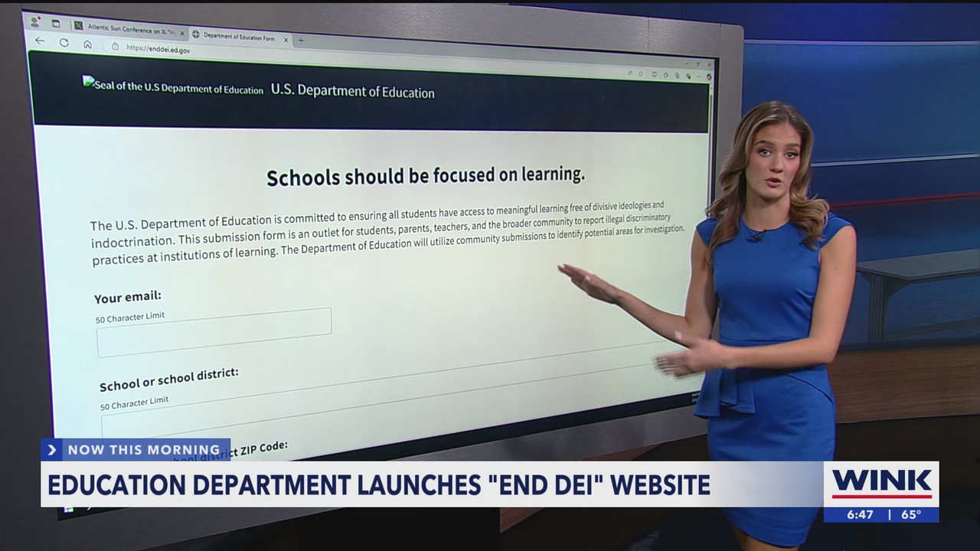Click the broken Seal of the U.S Department of Education image
The image size is (980, 551).
pos(173,86)
